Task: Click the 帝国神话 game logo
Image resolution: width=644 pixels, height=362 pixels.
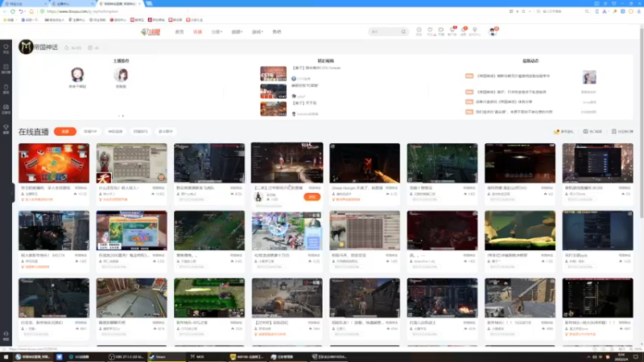Action: coord(26,47)
